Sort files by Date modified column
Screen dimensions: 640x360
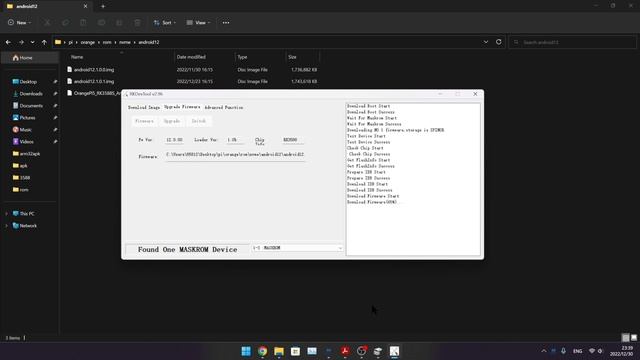(191, 57)
